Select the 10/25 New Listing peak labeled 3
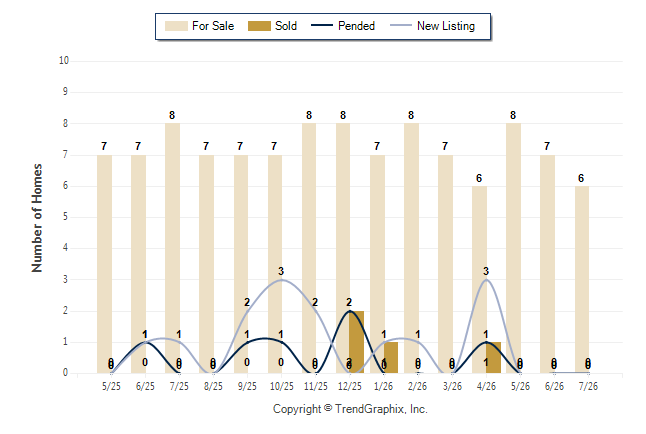Image resolution: width=646 pixels, height=434 pixels. coord(281,280)
